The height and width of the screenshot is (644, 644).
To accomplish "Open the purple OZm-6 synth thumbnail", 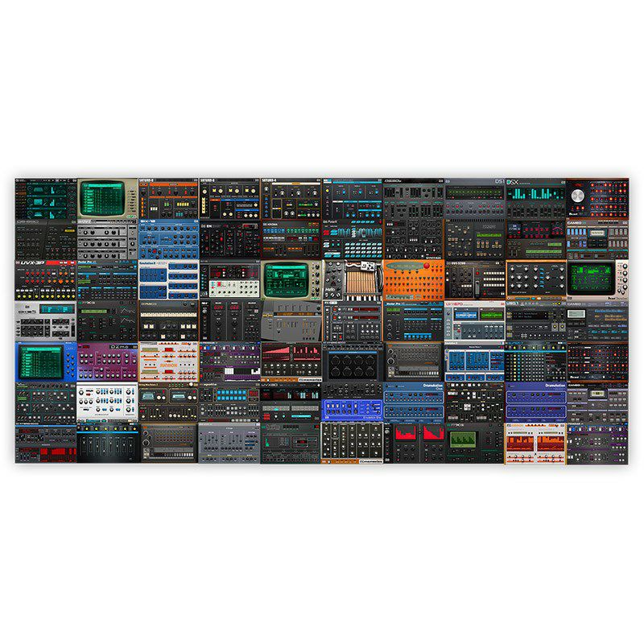I will (107, 361).
